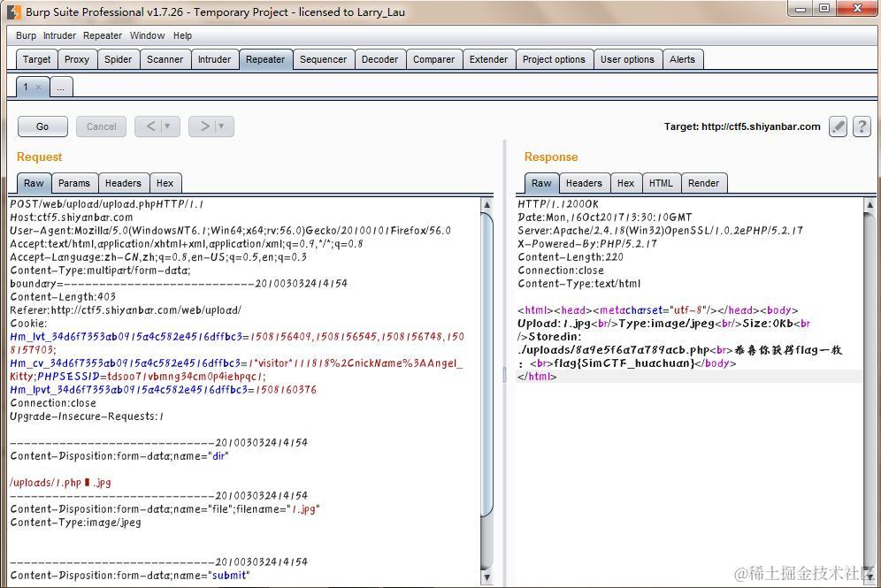Select the Request Raw tab

pyautogui.click(x=34, y=183)
